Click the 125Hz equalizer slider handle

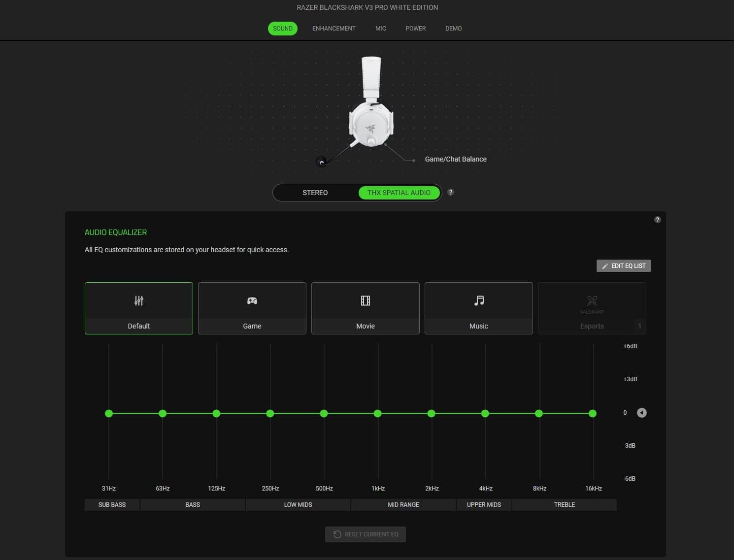[216, 413]
